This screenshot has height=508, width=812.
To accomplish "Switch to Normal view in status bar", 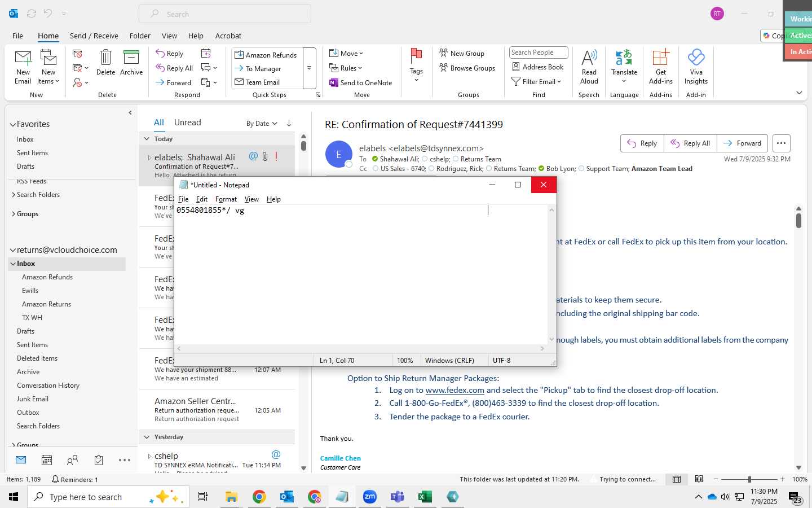I will (677, 479).
